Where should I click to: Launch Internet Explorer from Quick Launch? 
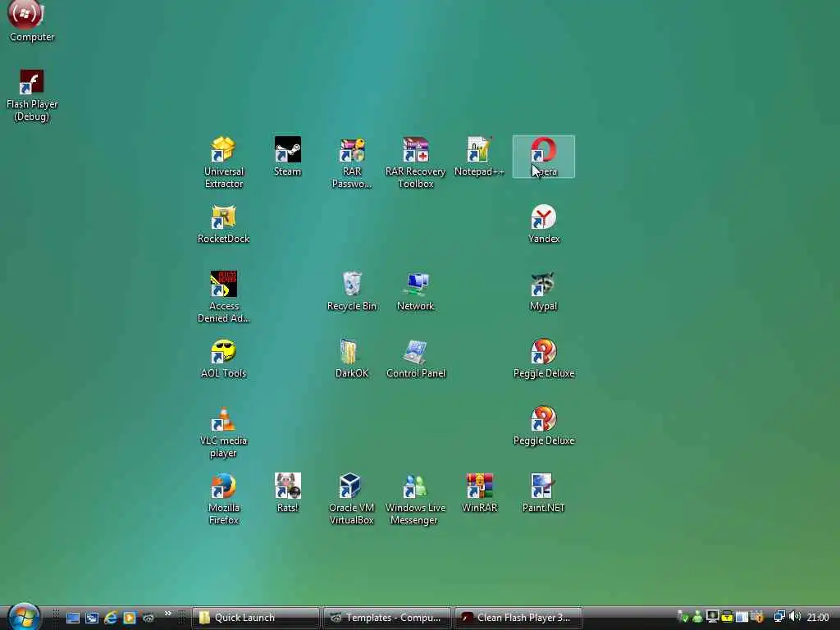tap(111, 618)
